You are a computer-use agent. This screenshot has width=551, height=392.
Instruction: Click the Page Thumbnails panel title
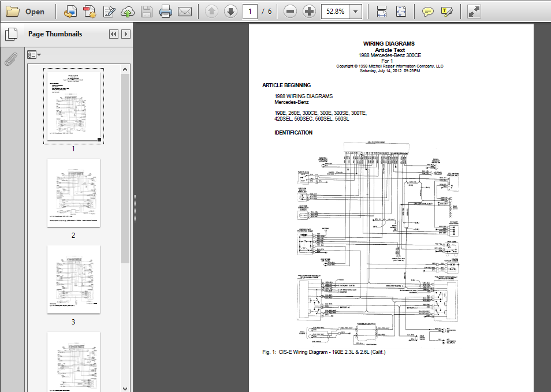point(55,34)
